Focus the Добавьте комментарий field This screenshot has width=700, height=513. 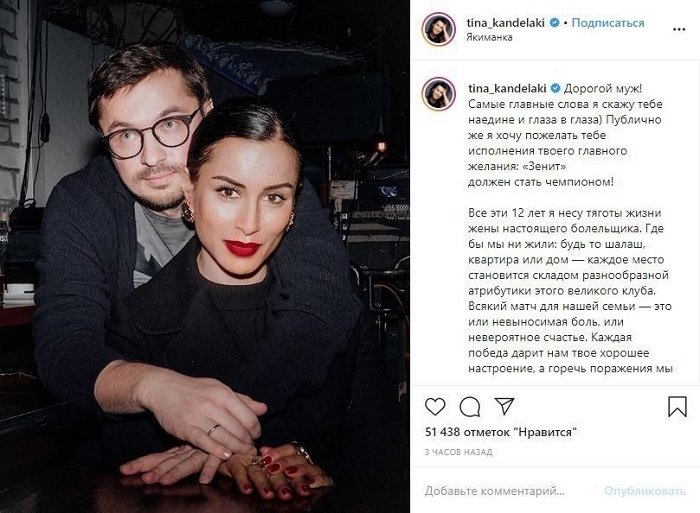(510, 491)
